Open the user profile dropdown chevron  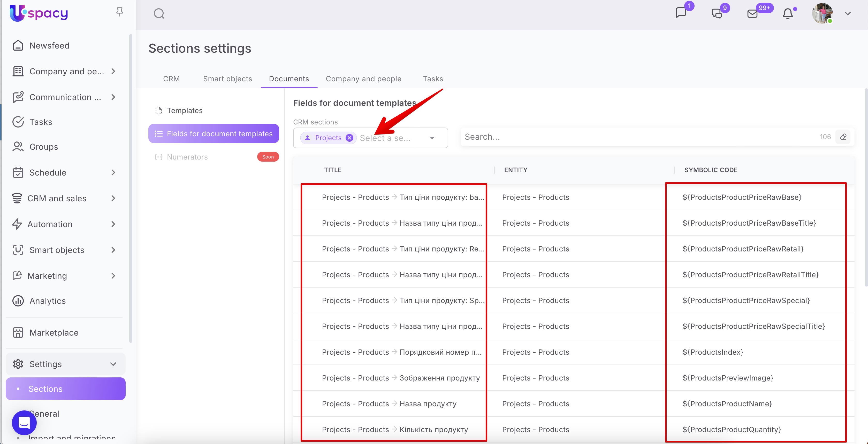(x=848, y=14)
